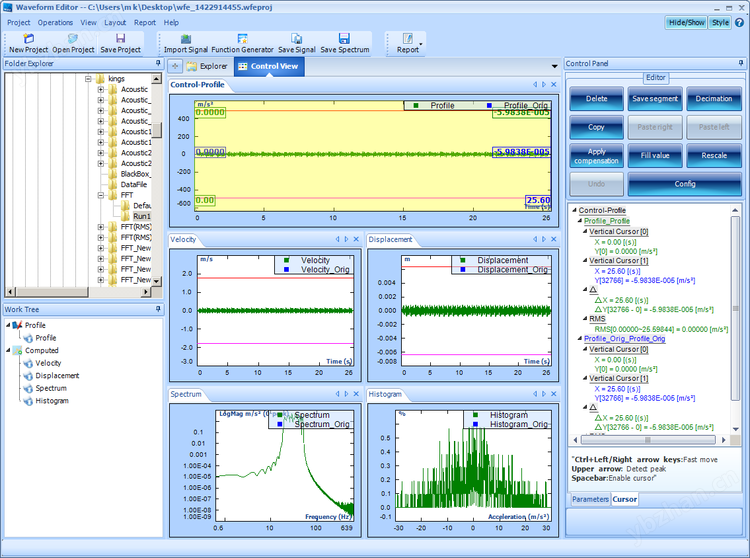
Task: Collapse the kings folder in Folder Explorer
Action: pos(88,78)
